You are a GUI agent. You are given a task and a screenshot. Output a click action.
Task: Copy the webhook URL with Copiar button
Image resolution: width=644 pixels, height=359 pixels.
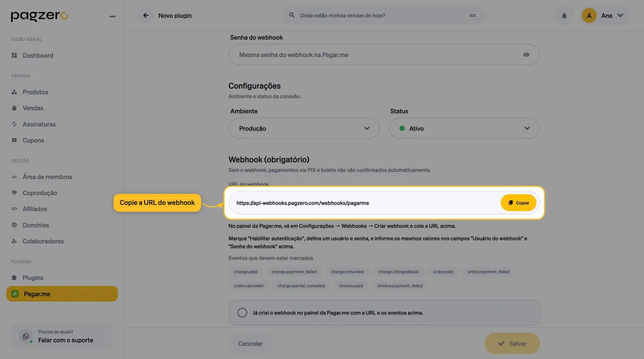click(518, 203)
